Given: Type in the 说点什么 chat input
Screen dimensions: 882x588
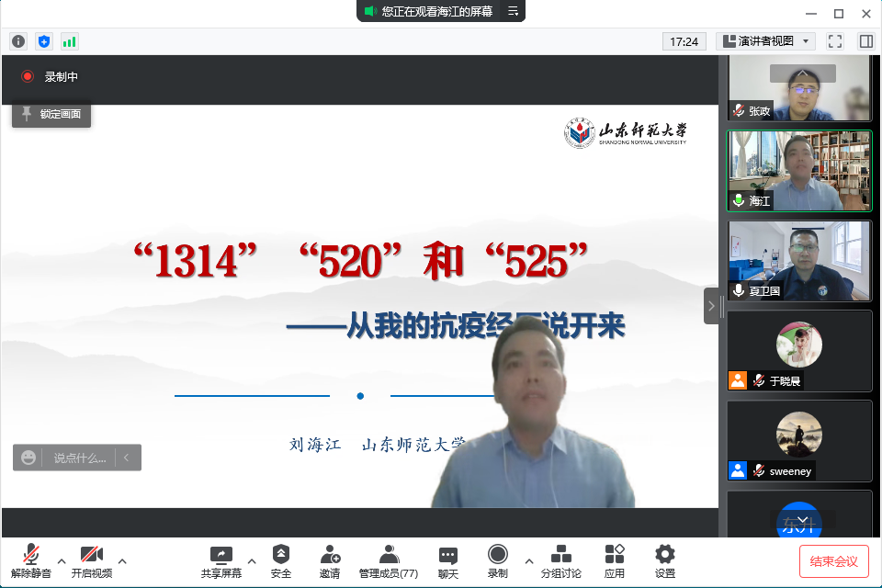Looking at the screenshot, I should [x=79, y=458].
